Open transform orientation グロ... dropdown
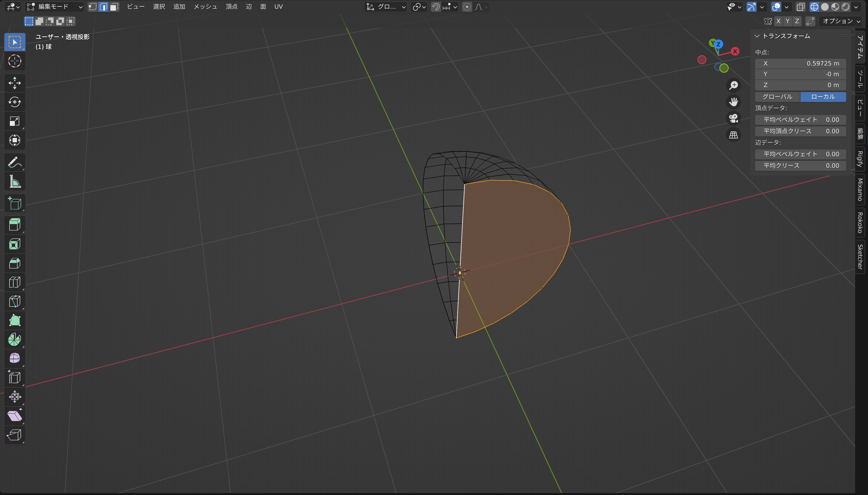868x495 pixels. [x=386, y=7]
